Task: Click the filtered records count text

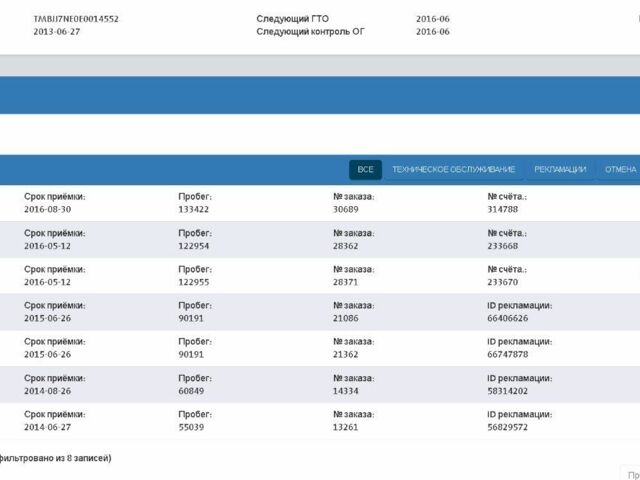Action: [56, 458]
